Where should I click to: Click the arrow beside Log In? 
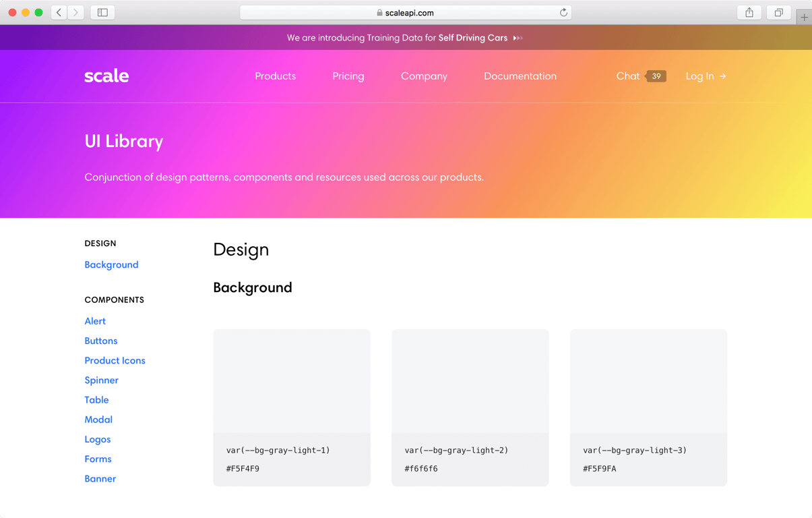point(723,76)
